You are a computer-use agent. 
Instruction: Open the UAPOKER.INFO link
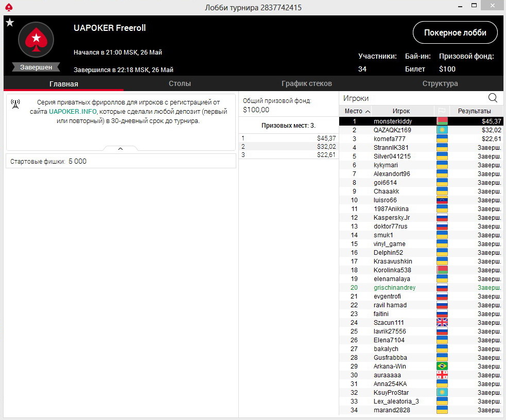[x=73, y=112]
